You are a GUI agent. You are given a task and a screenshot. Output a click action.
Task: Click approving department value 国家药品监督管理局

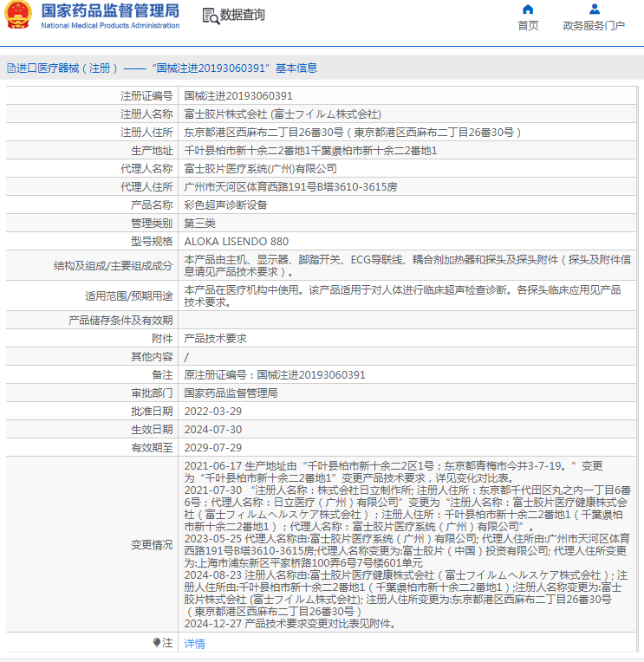[x=231, y=393]
